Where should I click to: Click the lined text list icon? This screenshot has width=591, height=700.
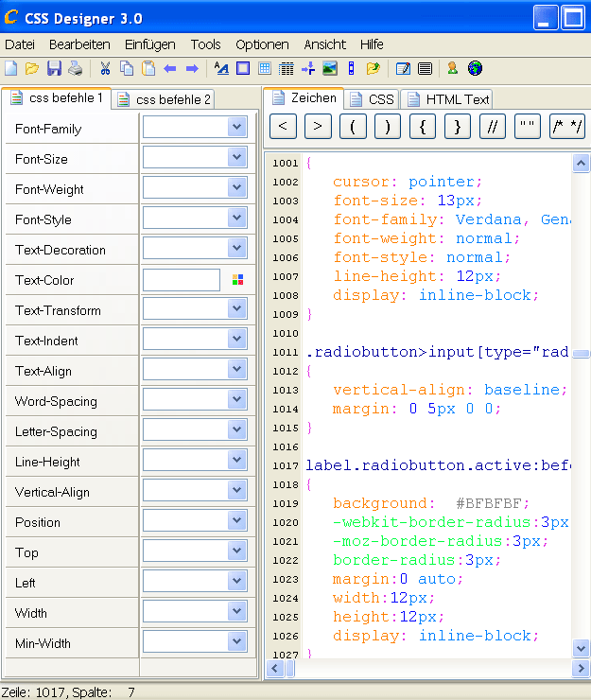tap(425, 68)
